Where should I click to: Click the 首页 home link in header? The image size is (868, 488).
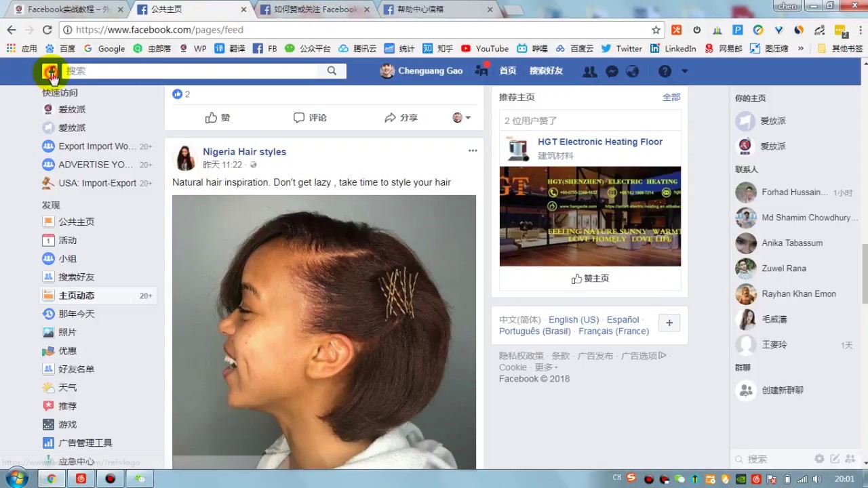tap(507, 70)
